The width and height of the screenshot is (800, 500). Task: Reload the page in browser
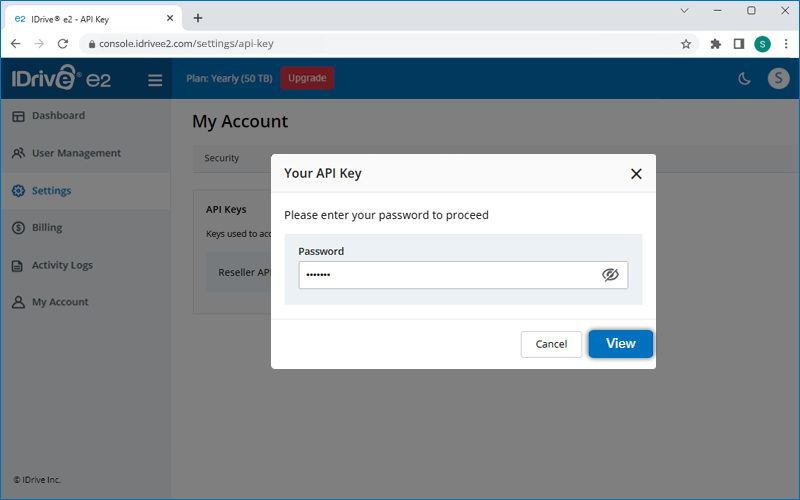tap(63, 44)
